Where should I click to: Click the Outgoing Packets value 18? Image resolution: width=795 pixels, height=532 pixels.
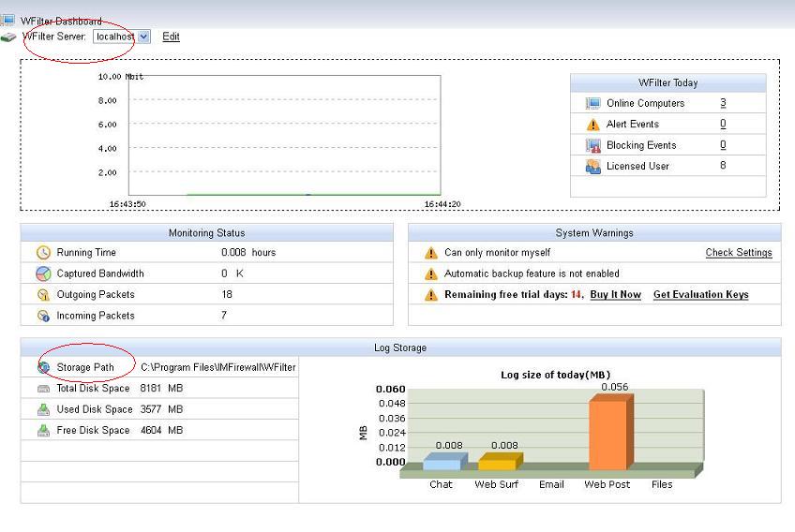(227, 294)
